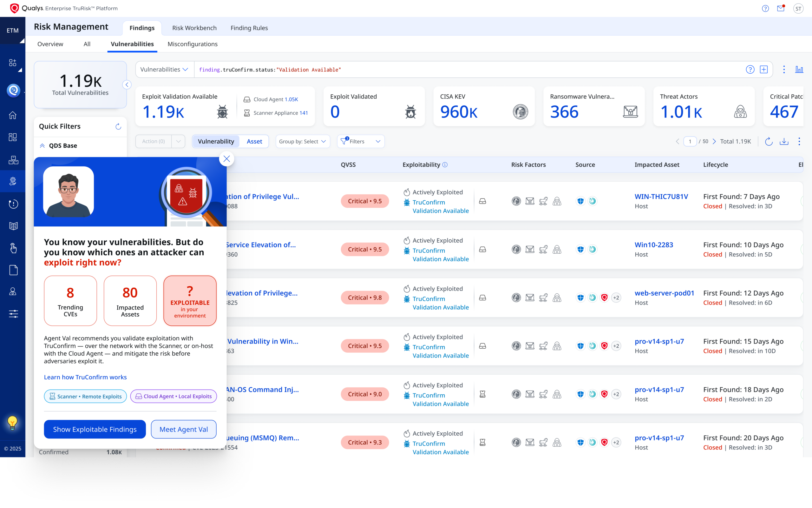Image resolution: width=812 pixels, height=508 pixels.
Task: Open the Win10-2283 asset link
Action: (654, 245)
